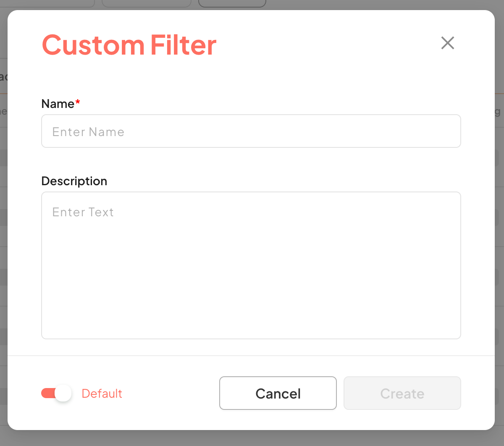Image resolution: width=504 pixels, height=446 pixels.
Task: Click the white knob of Default toggle
Action: pos(63,394)
